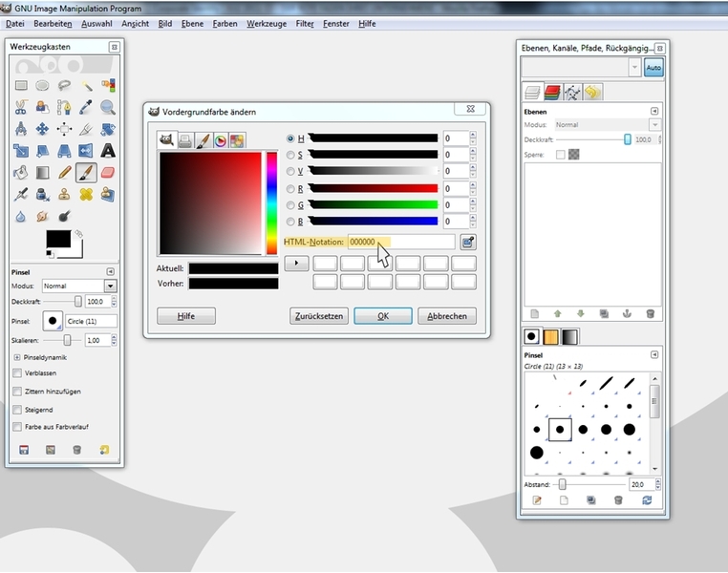The width and height of the screenshot is (728, 573).
Task: Enable Farbe aus Farbverlauf checkbox
Action: 17,426
